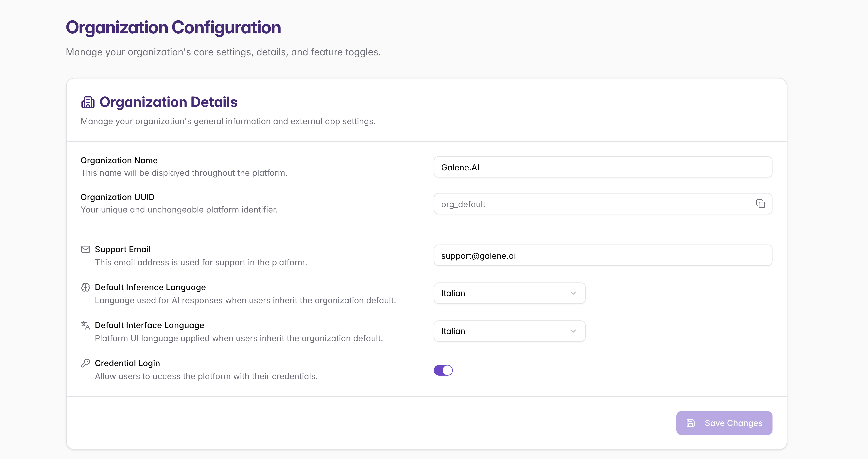868x459 pixels.
Task: Copy the Organization UUID with copy icon
Action: (x=760, y=204)
